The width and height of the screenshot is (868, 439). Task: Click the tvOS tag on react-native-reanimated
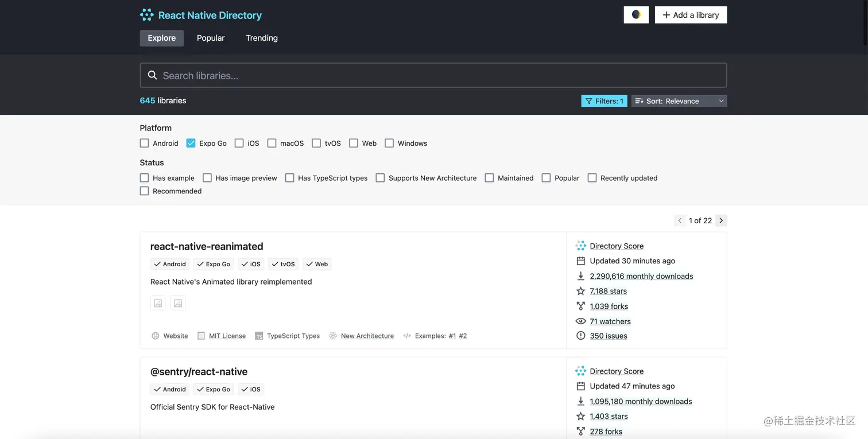click(x=284, y=264)
